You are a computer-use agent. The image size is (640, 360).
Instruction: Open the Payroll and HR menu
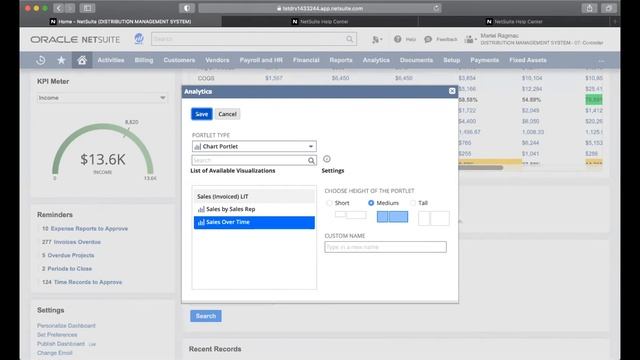click(261, 60)
